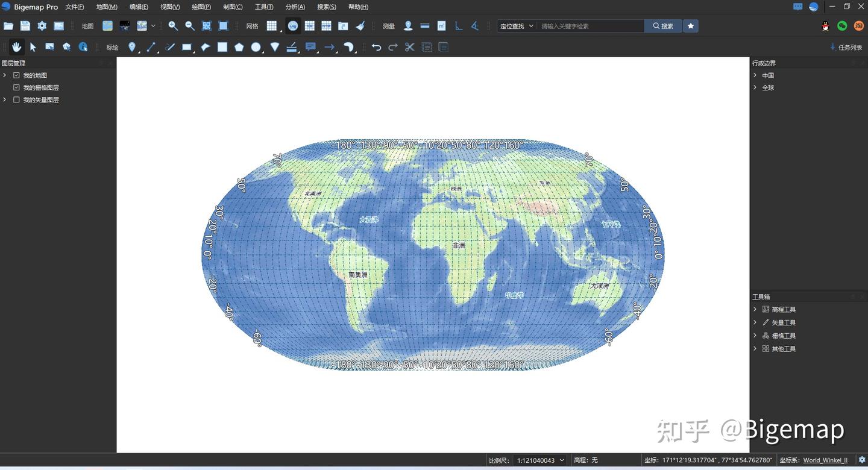
Task: Add a text callout annotation
Action: [310, 47]
